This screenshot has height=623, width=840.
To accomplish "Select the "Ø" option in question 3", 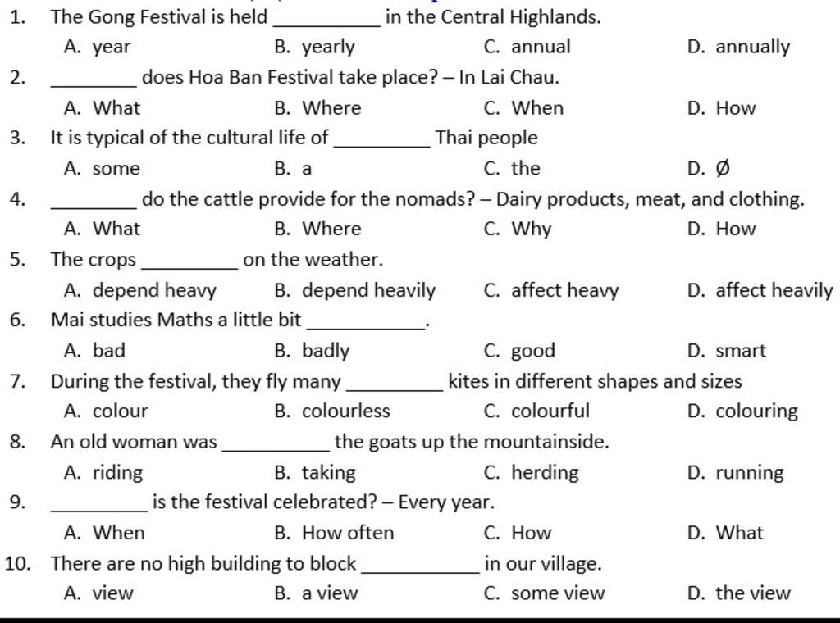I will (722, 168).
